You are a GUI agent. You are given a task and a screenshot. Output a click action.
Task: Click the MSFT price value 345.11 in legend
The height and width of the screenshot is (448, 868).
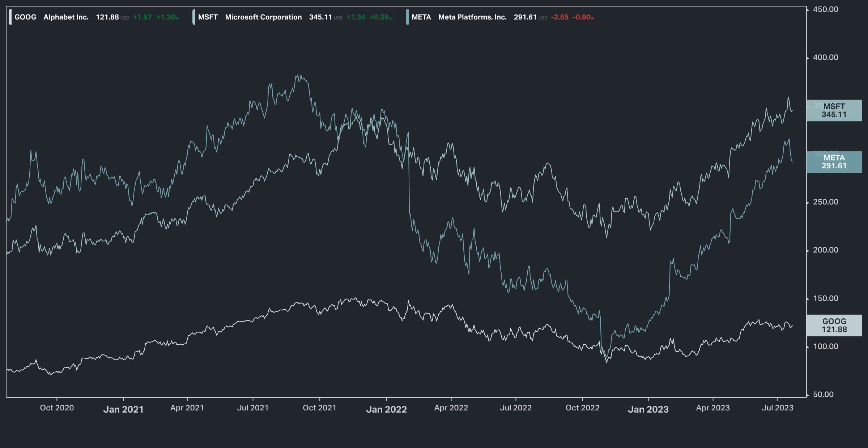click(320, 17)
